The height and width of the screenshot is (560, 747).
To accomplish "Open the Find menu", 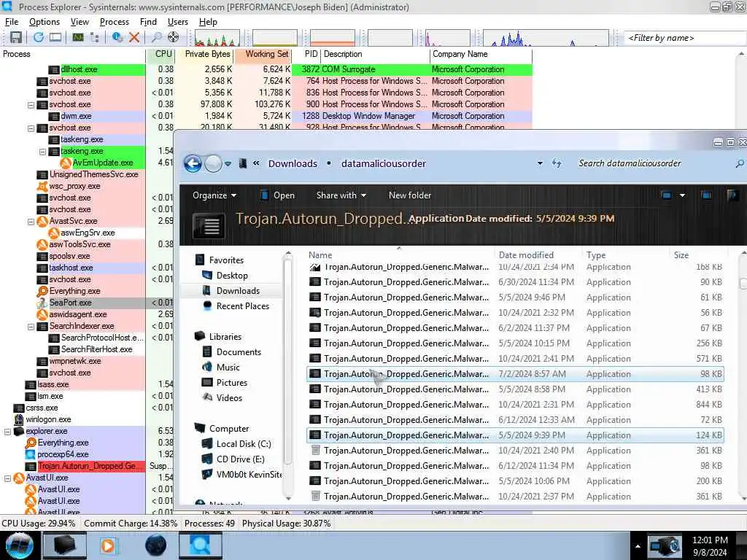I will click(148, 22).
